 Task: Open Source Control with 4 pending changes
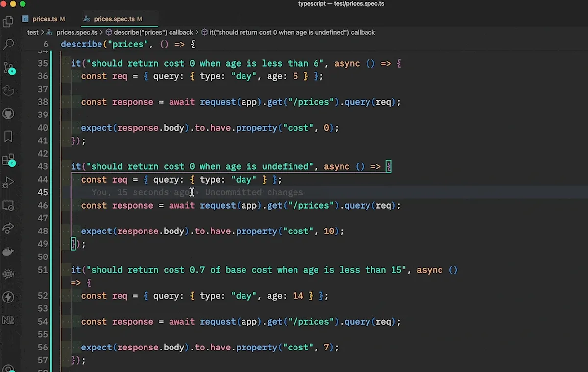8,68
